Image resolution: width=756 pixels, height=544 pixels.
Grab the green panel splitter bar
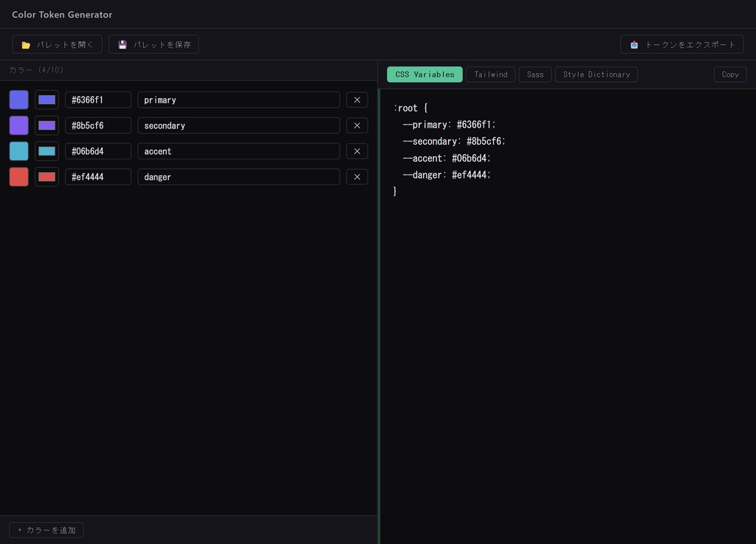379,316
